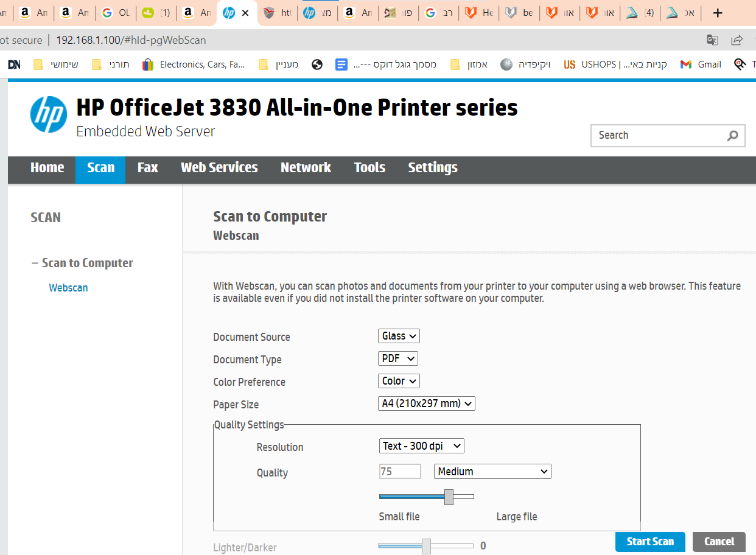Screen dimensions: 756x555
Task: Click the Scan to Computer page heading
Action: click(x=270, y=217)
